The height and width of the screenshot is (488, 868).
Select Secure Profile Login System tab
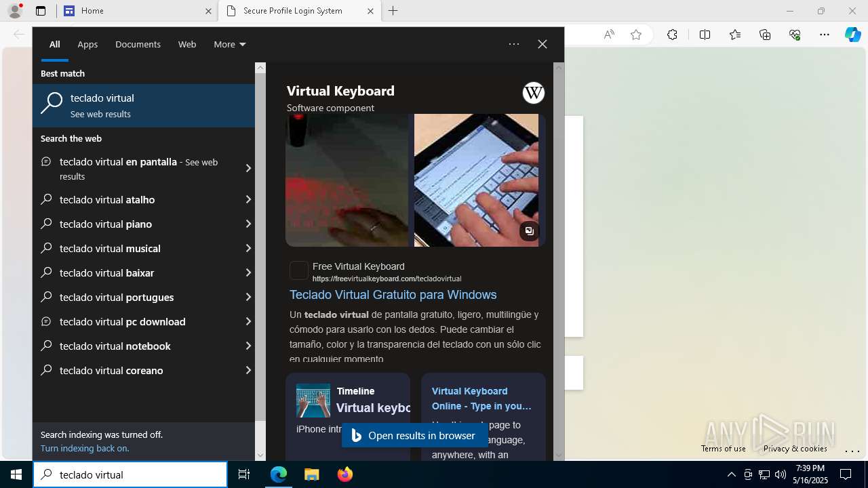[299, 11]
